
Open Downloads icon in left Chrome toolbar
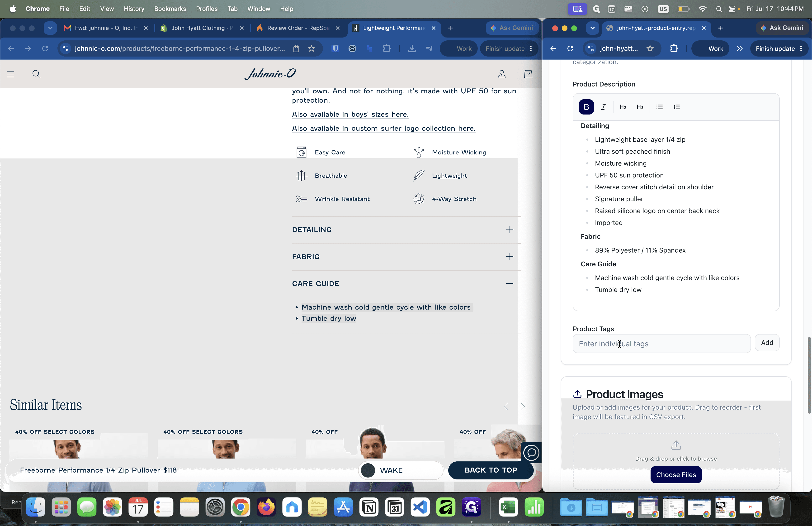click(412, 48)
